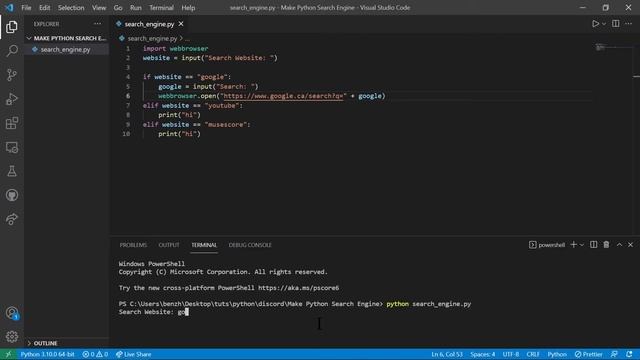Screen dimensions: 640x360
Task: Open the Manage gear menu
Action: pyautogui.click(x=11, y=336)
